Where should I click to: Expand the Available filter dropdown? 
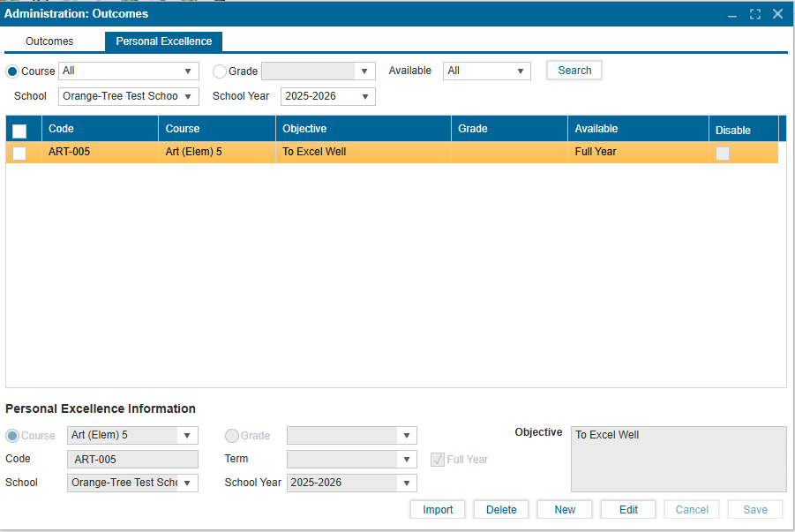click(x=487, y=71)
